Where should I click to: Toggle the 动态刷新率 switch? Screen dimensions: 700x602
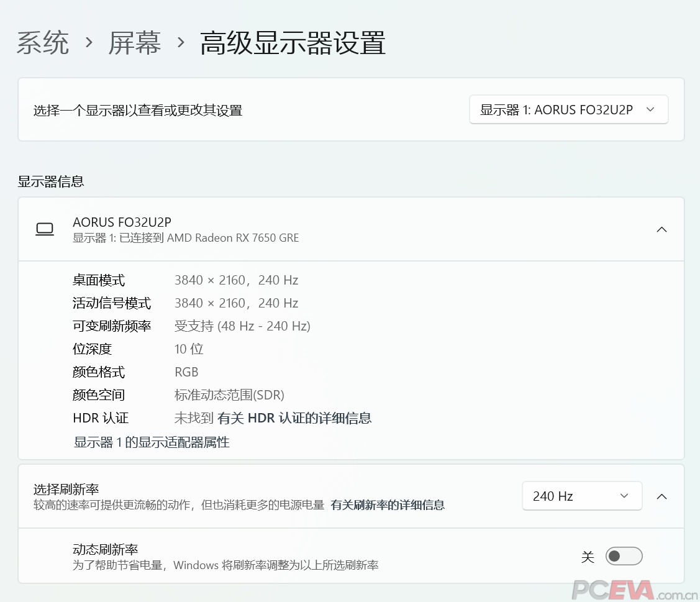pos(624,556)
